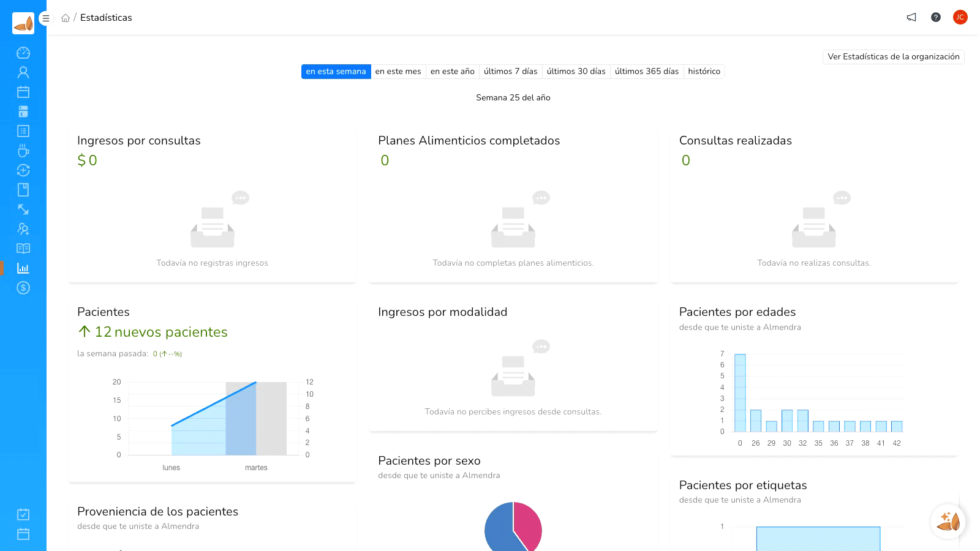Click the 'martes' bar in Pacientes chart
Image resolution: width=980 pixels, height=551 pixels.
click(x=256, y=419)
